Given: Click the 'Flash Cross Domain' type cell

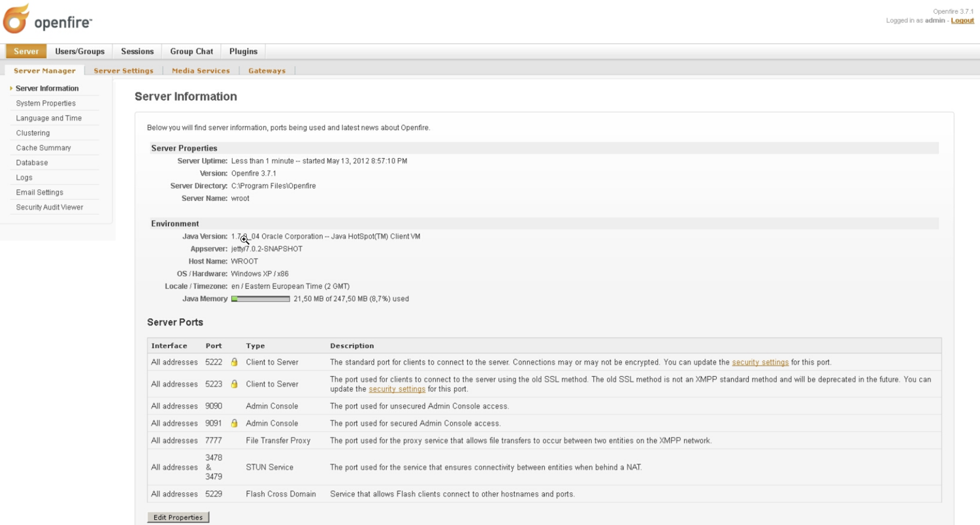Looking at the screenshot, I should pos(281,494).
